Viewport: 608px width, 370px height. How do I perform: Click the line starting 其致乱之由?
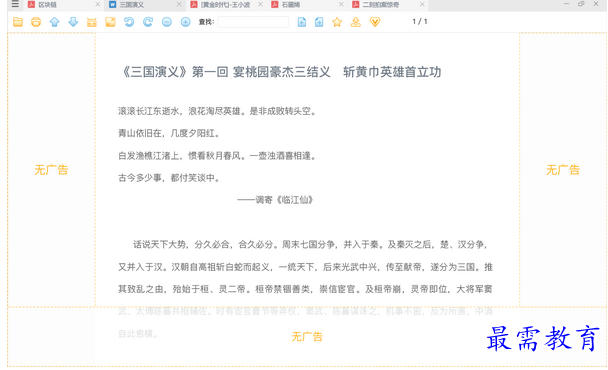pos(306,289)
